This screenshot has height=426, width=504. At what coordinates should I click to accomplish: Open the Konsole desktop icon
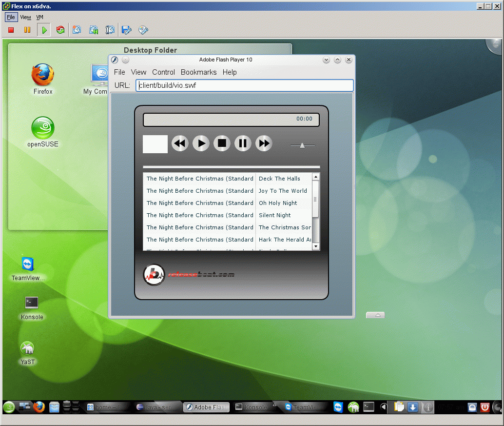coord(32,308)
